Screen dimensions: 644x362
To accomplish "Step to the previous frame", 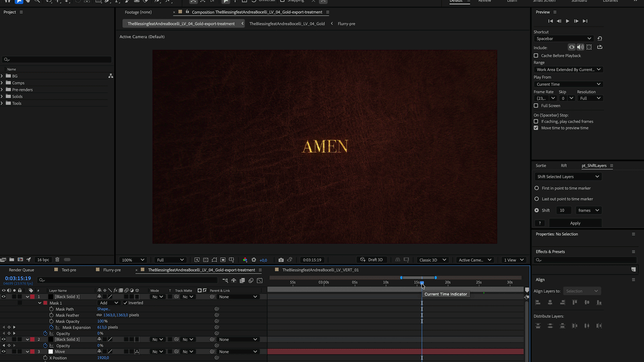I will click(559, 21).
